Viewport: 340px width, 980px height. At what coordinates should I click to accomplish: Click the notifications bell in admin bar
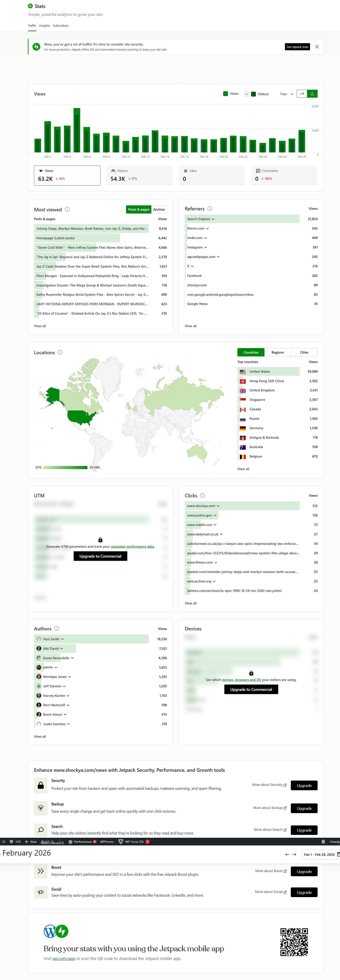tap(323, 842)
